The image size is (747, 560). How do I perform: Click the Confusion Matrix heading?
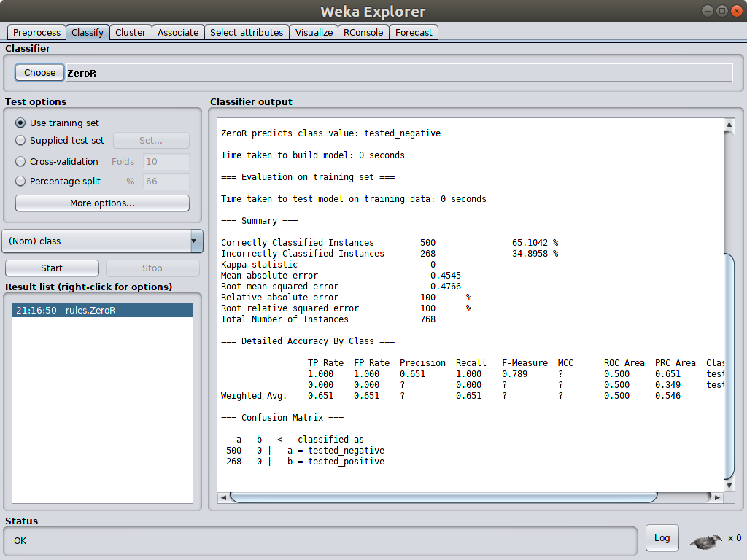(x=282, y=418)
